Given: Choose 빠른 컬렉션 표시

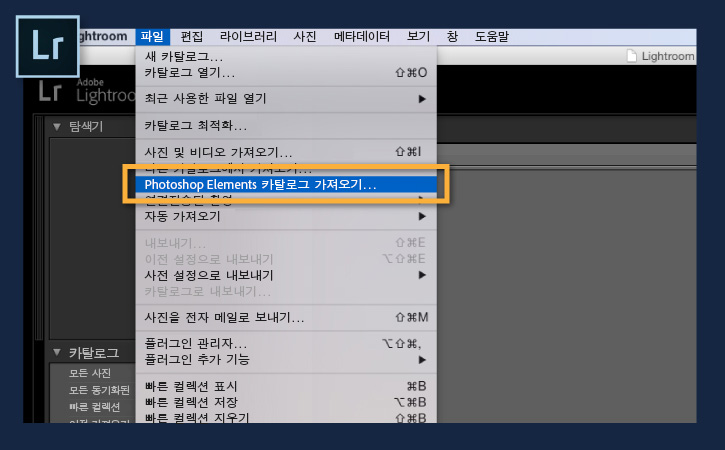Looking at the screenshot, I should click(x=286, y=386).
